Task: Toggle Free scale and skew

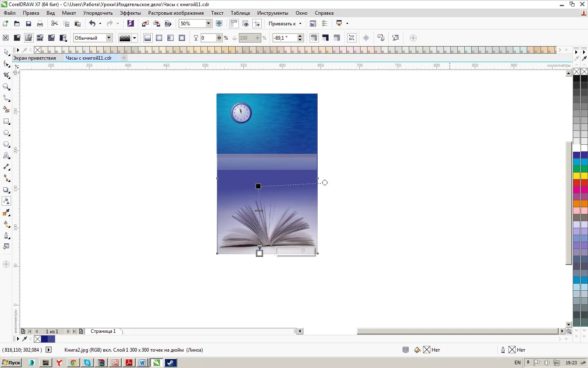Action: click(352, 38)
